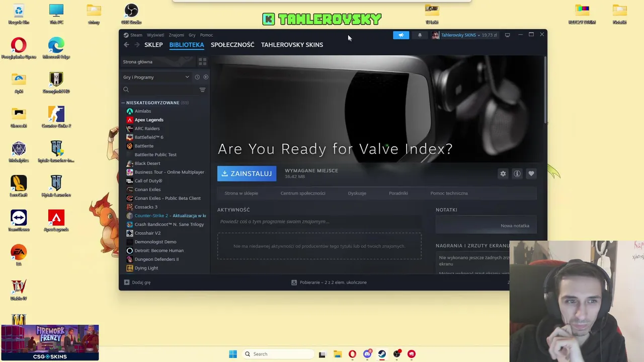Click the announcements megaphone icon
This screenshot has width=644, height=362.
[401, 35]
